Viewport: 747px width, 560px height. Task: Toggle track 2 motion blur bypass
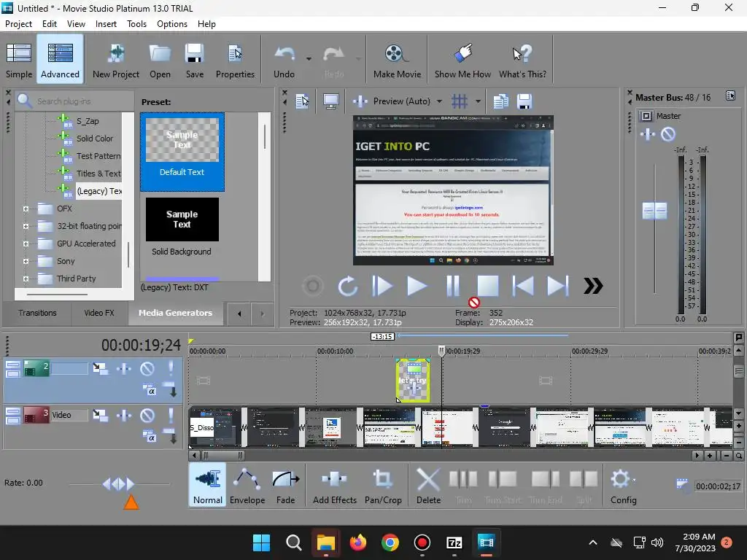[x=100, y=368]
